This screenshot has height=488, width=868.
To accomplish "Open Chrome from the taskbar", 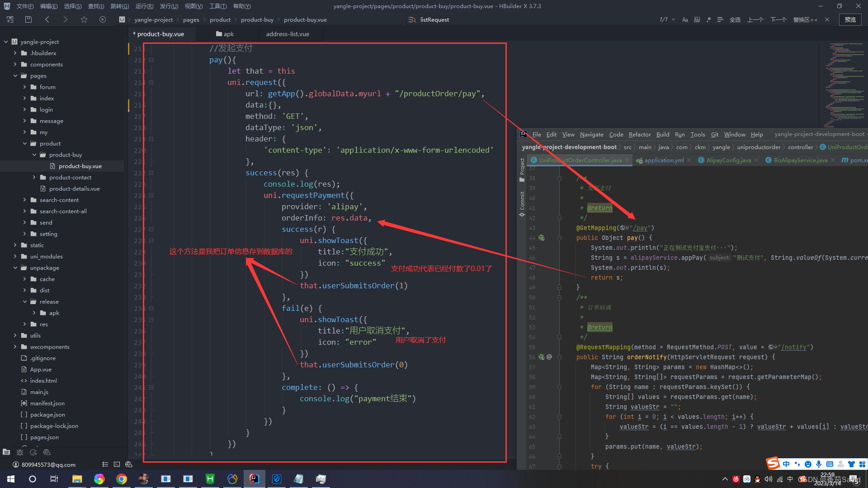I will click(x=122, y=479).
